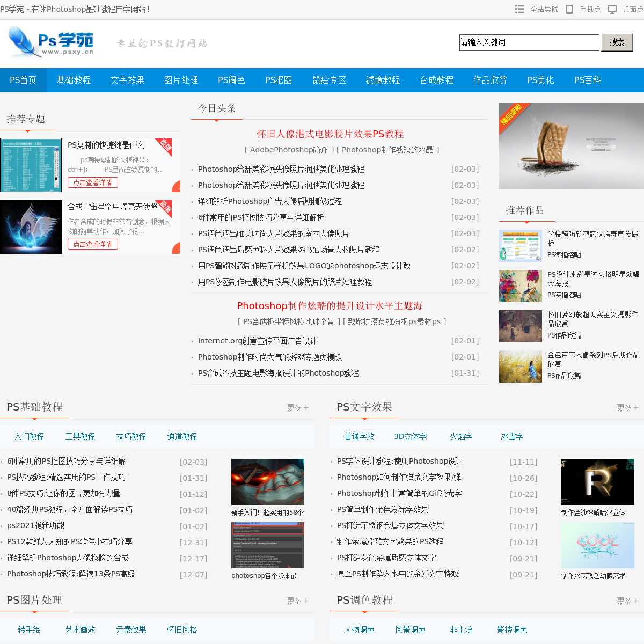The image size is (644, 644).
Task: Open link ps2021版新功能
Action: coord(35,525)
